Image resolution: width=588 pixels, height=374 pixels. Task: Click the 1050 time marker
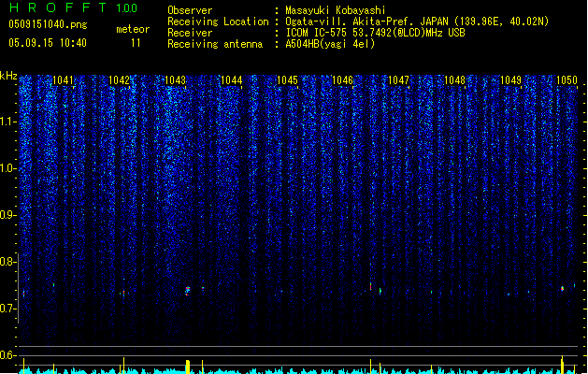coord(566,80)
